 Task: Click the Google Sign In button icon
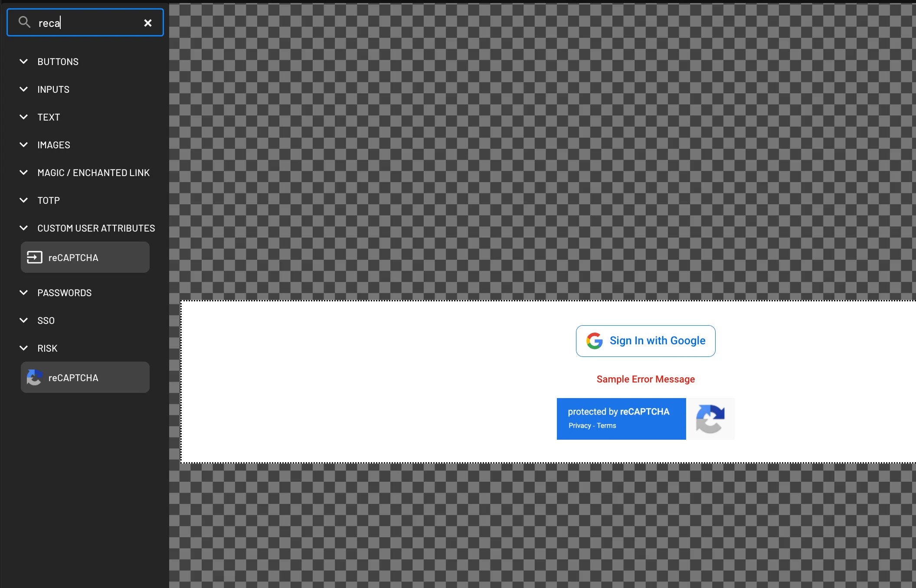tap(594, 340)
